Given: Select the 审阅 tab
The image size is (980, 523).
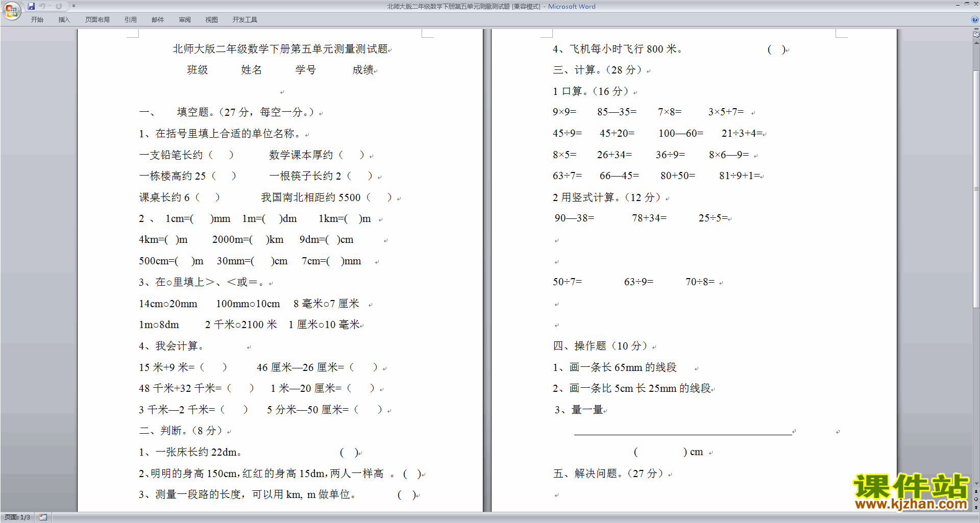Looking at the screenshot, I should [185, 20].
